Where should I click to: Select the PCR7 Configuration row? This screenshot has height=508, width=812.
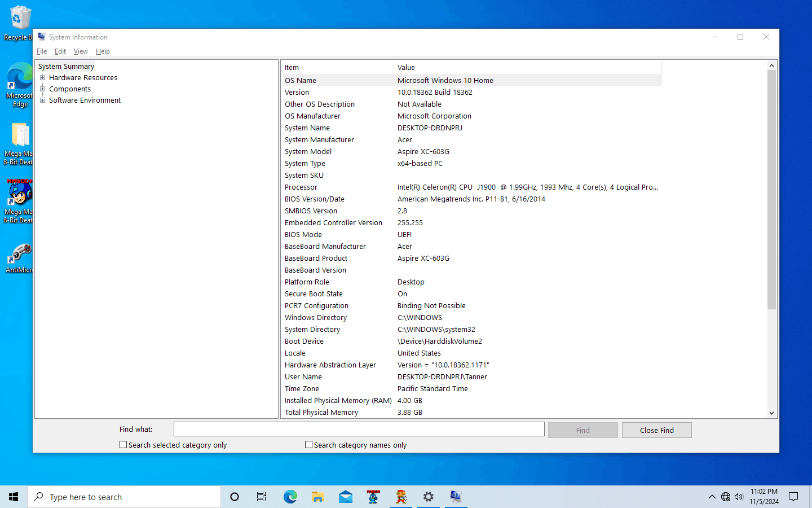tap(471, 305)
